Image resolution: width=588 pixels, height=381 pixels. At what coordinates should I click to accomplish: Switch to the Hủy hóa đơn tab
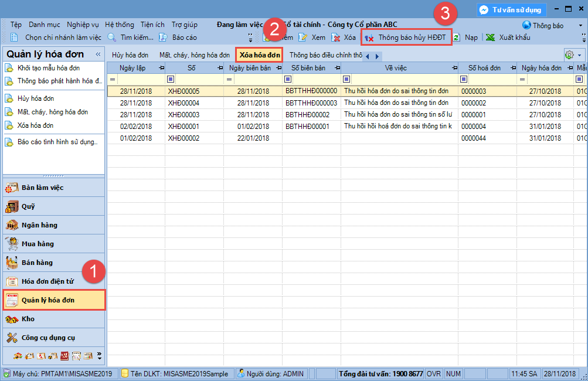pos(130,55)
